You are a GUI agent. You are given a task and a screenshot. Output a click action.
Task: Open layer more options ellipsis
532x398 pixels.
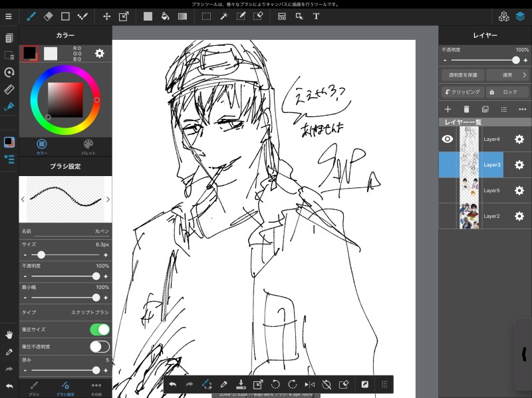pos(523,109)
